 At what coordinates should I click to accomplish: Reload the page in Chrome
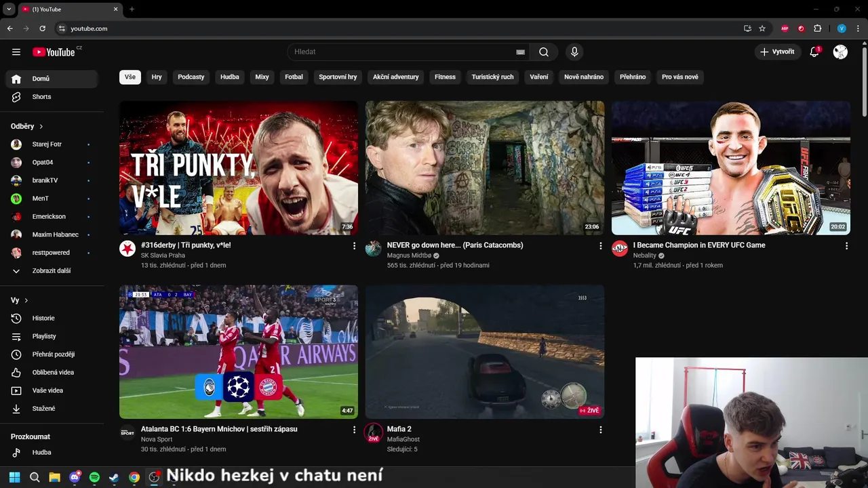pyautogui.click(x=42, y=28)
